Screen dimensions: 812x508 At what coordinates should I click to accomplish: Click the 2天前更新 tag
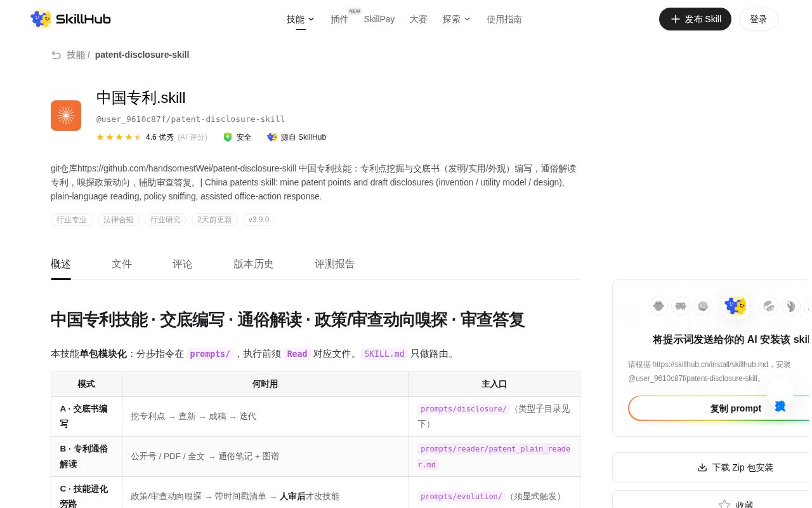coord(214,220)
